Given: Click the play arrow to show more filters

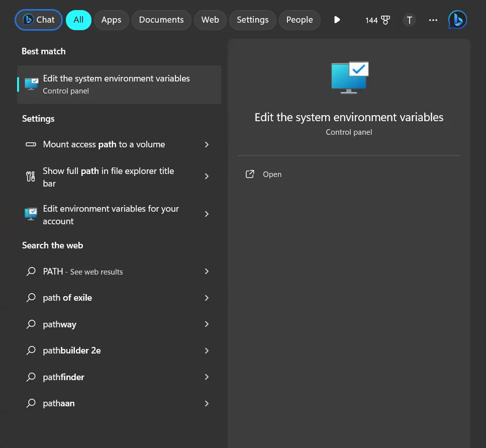Looking at the screenshot, I should click(x=337, y=20).
